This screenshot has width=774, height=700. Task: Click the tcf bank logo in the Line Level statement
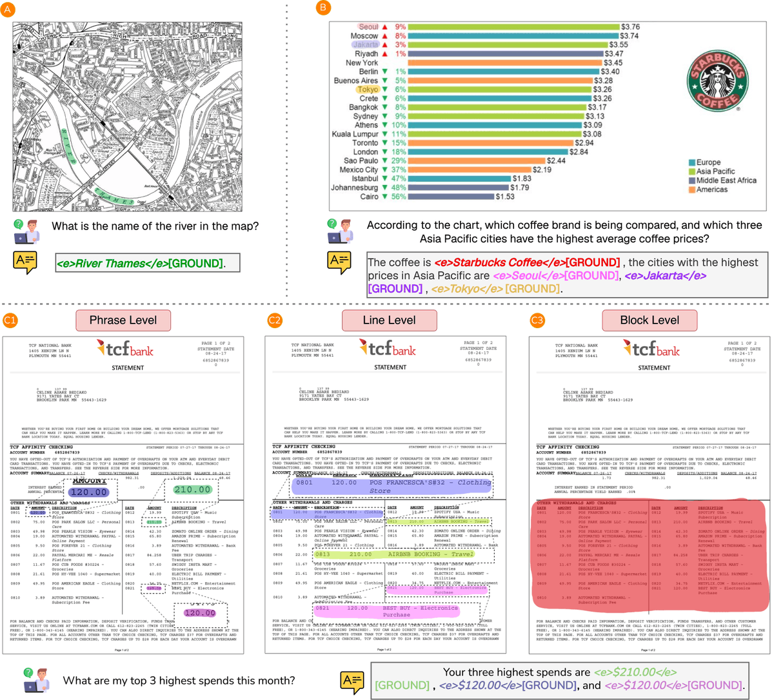pos(387,349)
